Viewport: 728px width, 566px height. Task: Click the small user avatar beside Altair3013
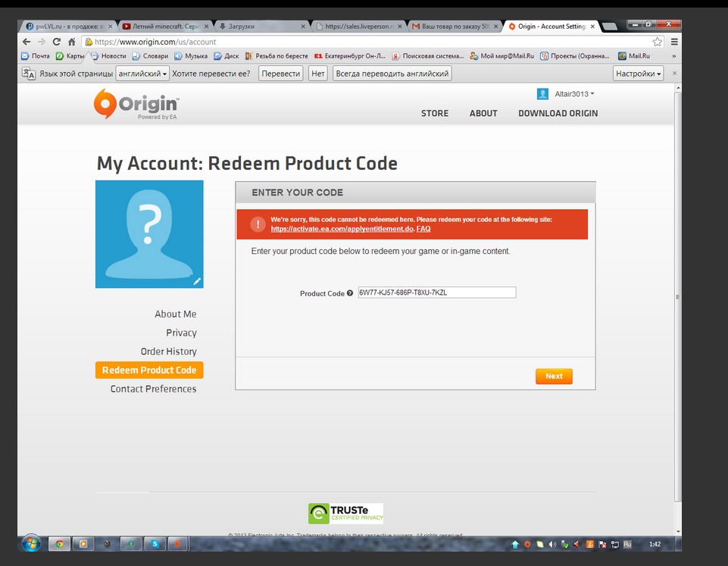tap(542, 94)
